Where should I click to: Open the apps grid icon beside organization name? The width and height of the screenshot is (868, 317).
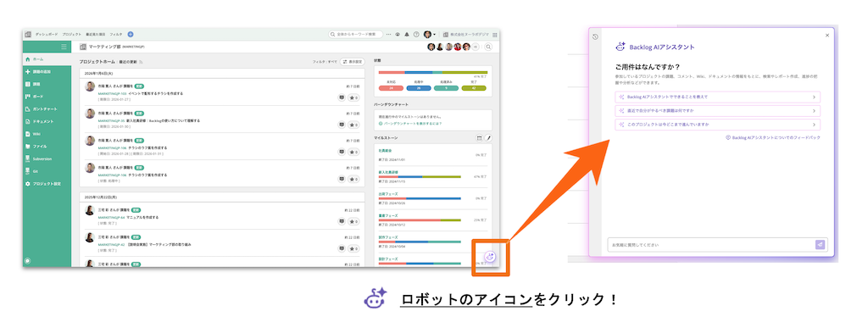(x=494, y=34)
